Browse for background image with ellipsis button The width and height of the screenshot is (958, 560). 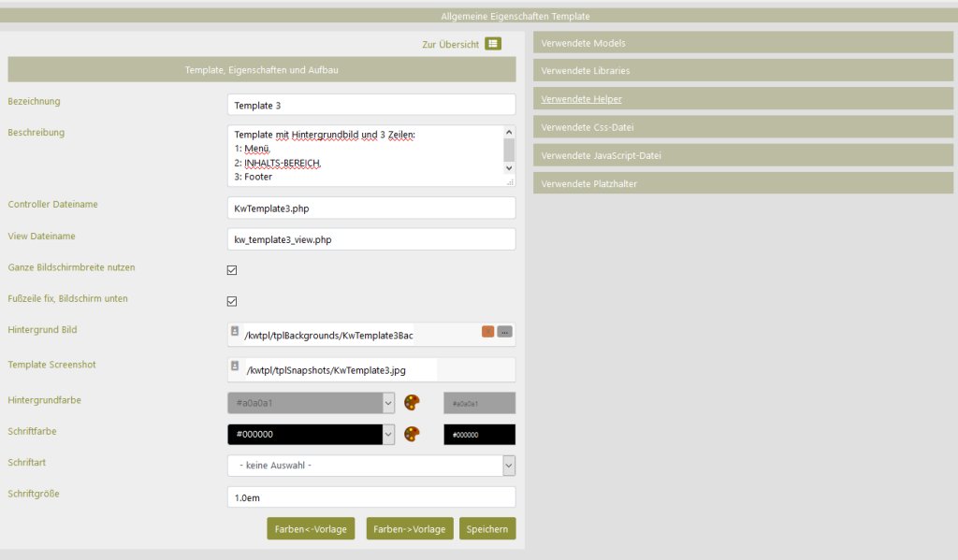(x=504, y=332)
